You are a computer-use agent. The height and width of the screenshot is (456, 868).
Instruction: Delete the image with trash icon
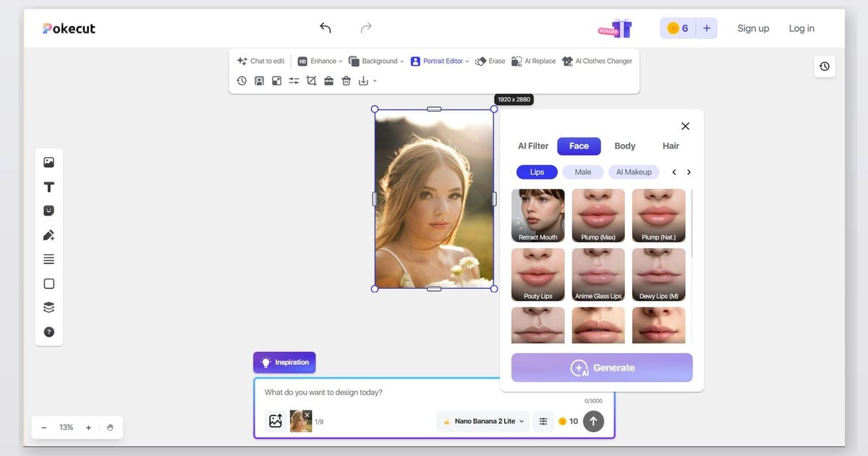346,81
